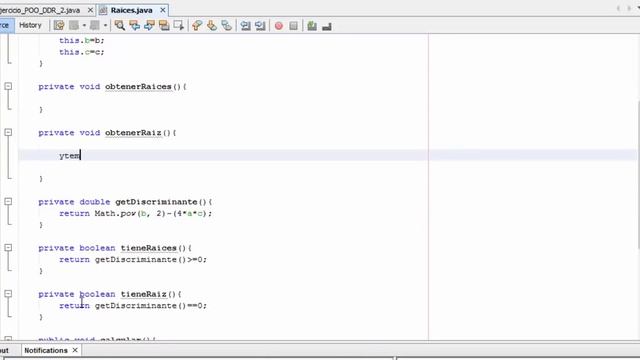Click Next Bookmark icon
Image resolution: width=640 pixels, height=360 pixels.
pos(212,26)
